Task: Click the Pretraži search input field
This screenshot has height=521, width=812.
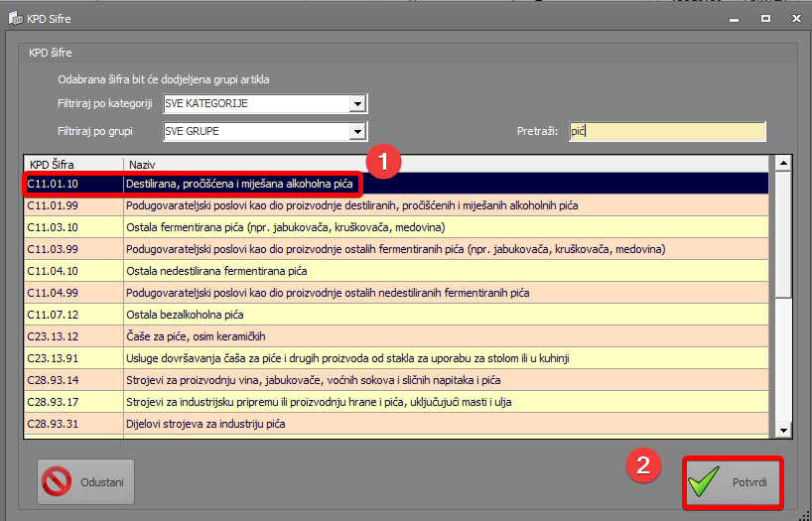Action: point(667,132)
